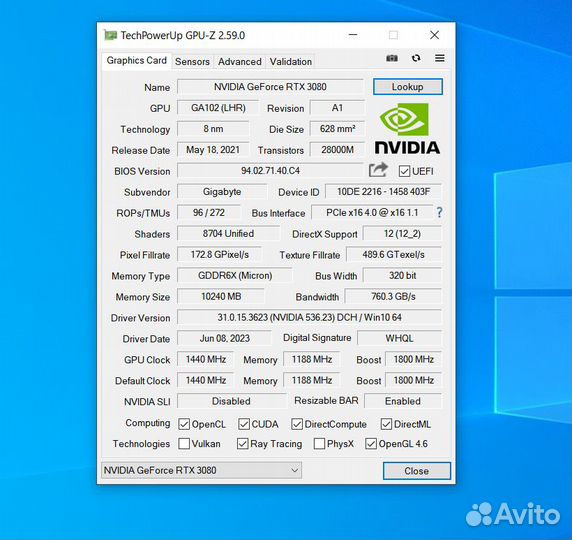Click the GPU value GA102 (LHR)
Image resolution: width=572 pixels, height=540 pixels.
[218, 108]
